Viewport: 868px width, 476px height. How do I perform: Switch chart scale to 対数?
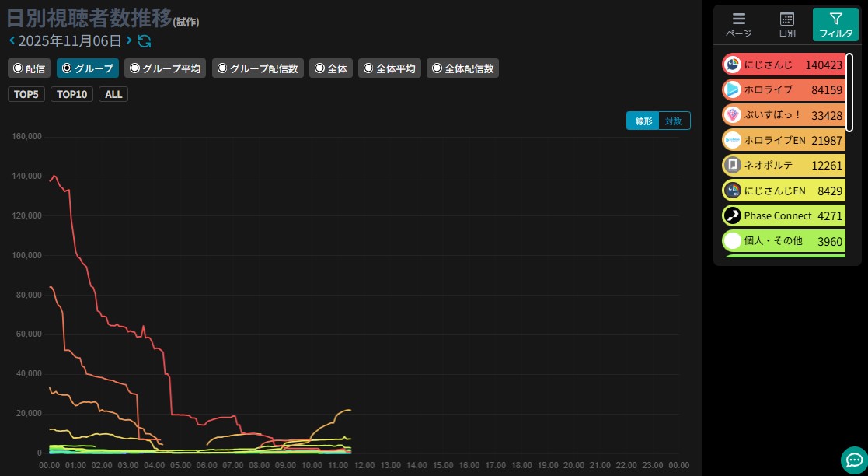[x=674, y=121]
